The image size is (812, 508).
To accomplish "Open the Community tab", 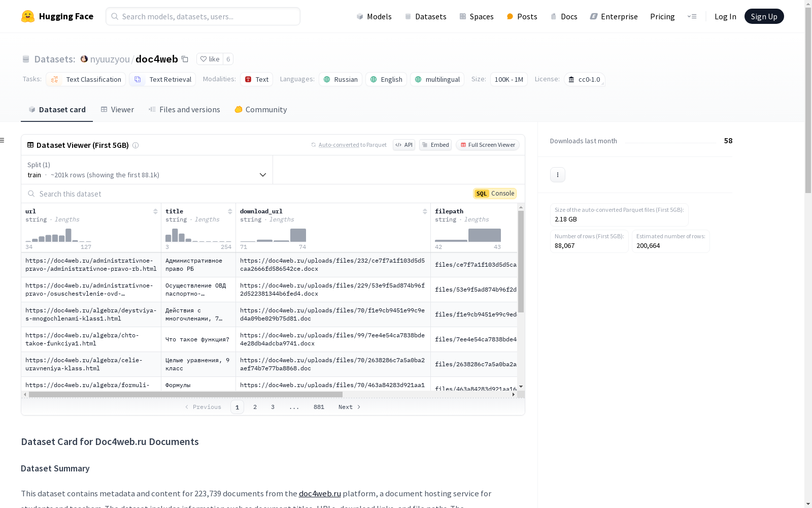I will tap(261, 110).
